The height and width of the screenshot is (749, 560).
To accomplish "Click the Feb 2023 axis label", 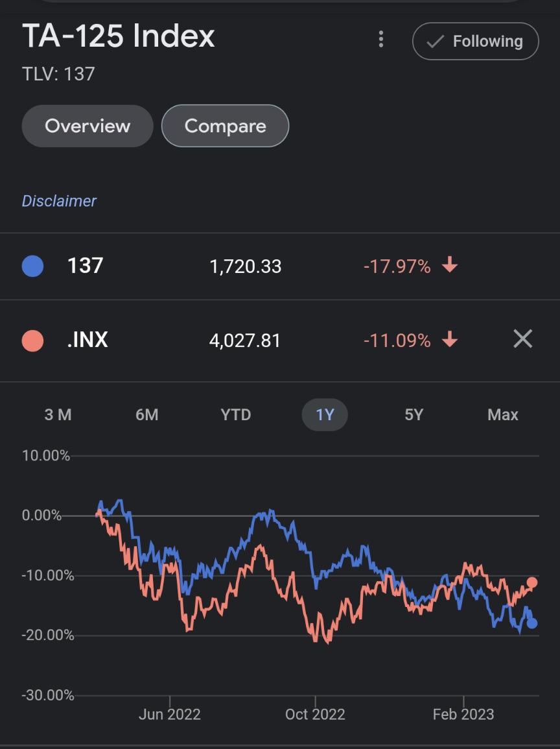I will click(463, 714).
